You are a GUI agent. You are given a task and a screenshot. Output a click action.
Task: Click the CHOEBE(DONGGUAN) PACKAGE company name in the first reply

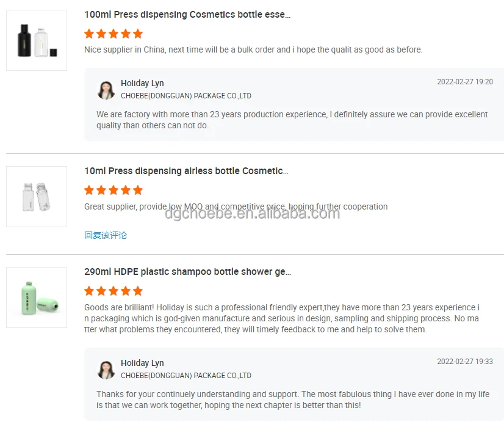(186, 96)
